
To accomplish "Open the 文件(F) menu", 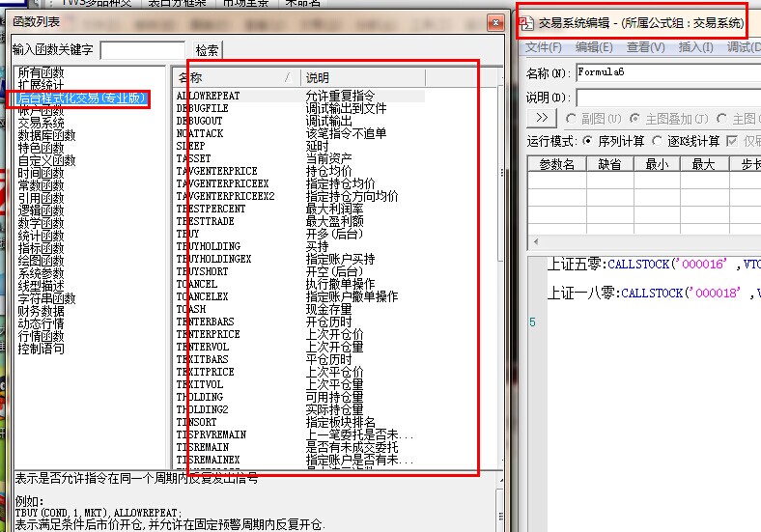I will click(x=544, y=46).
